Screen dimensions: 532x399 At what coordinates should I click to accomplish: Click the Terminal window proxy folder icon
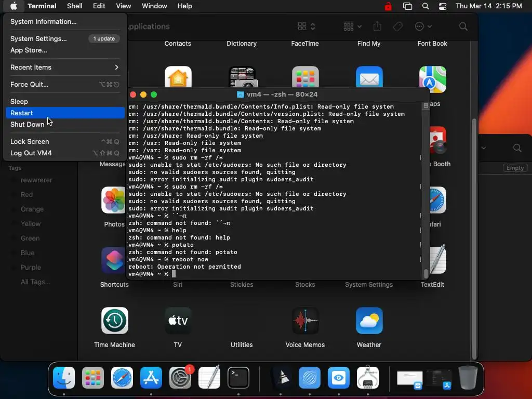(240, 95)
